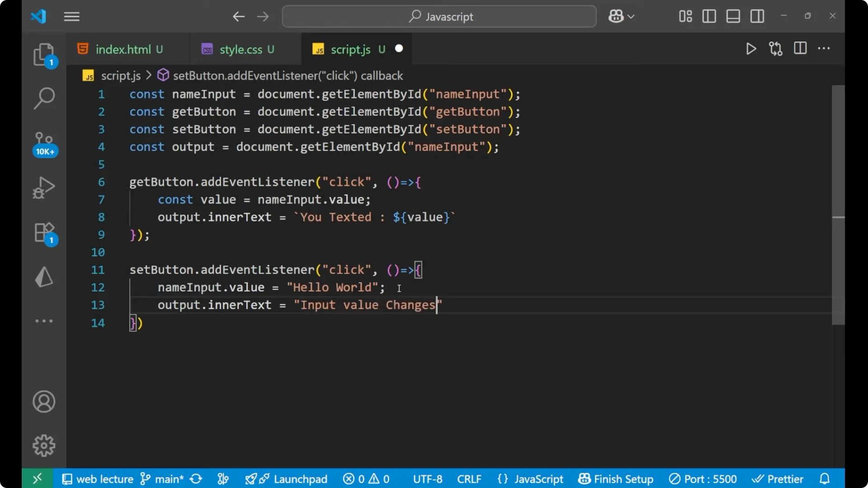868x488 pixels.
Task: Open the Accounts profile menu
Action: (44, 402)
